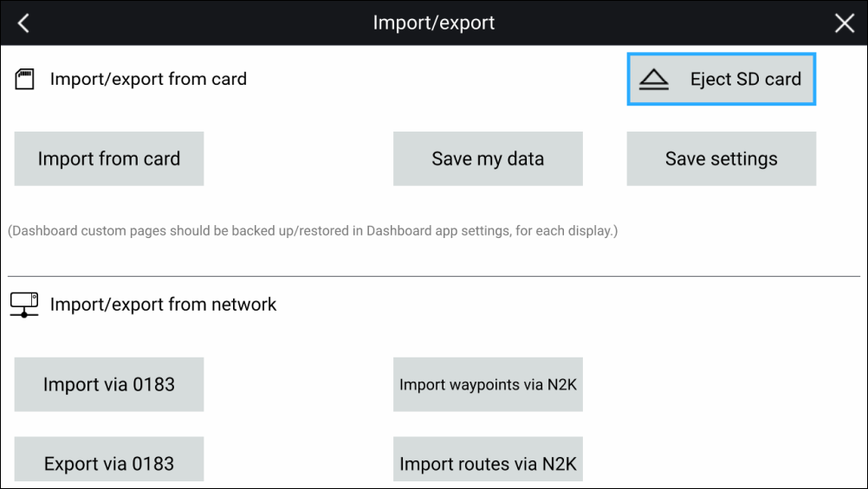
Task: Click the Import/export page title
Action: click(x=434, y=23)
